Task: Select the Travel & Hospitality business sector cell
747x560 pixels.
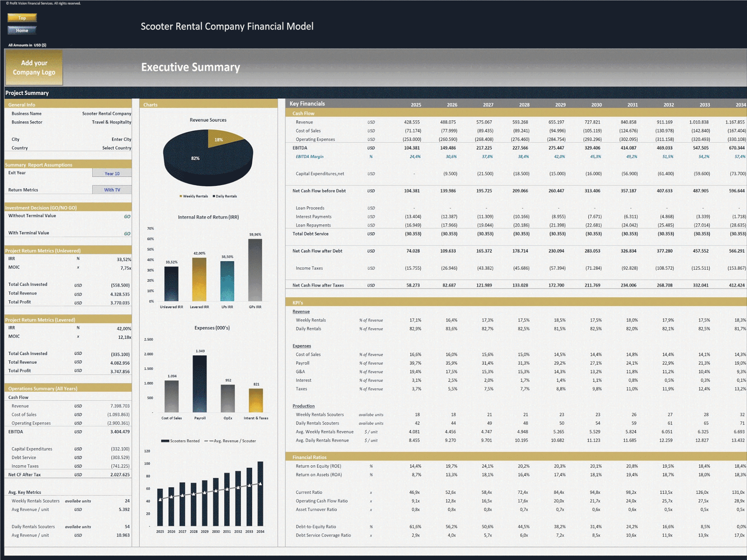Action: pos(112,122)
